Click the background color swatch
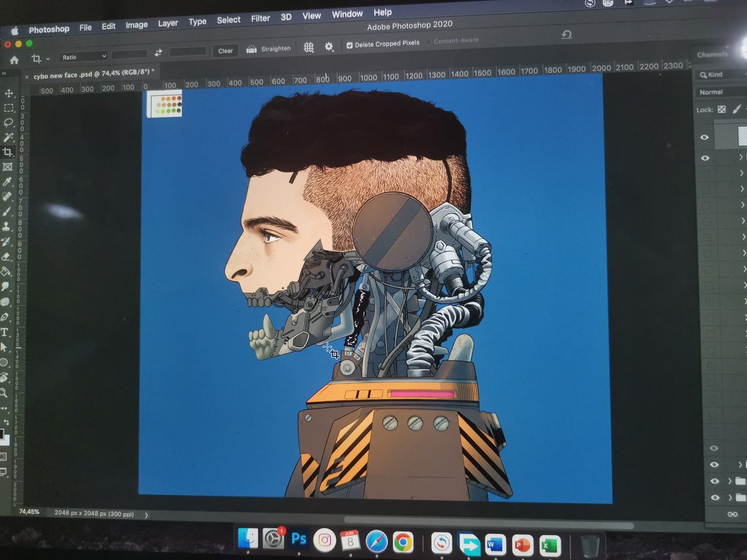The image size is (747, 560). [6, 440]
